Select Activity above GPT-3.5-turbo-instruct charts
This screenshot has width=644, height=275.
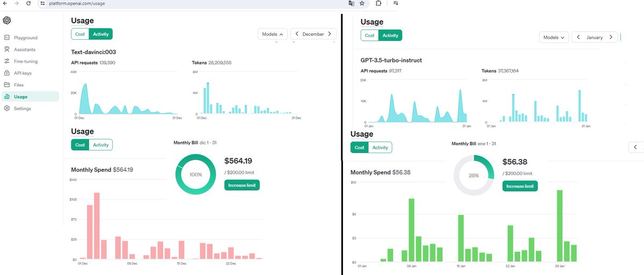pos(390,35)
